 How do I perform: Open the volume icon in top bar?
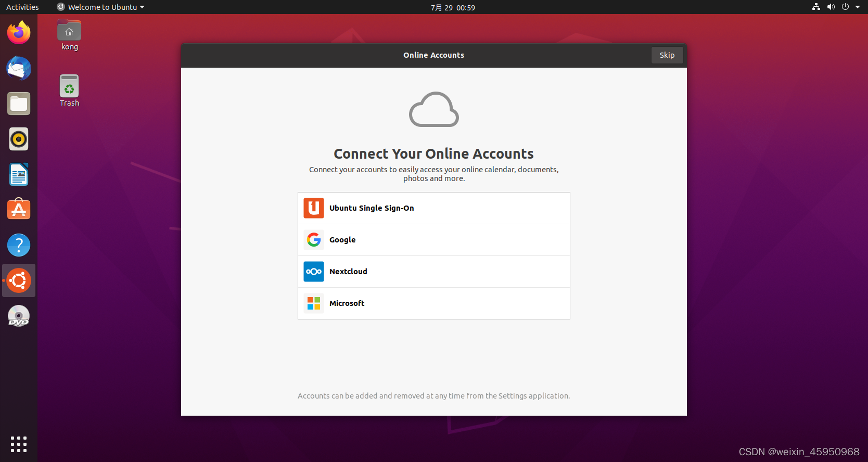click(x=831, y=7)
